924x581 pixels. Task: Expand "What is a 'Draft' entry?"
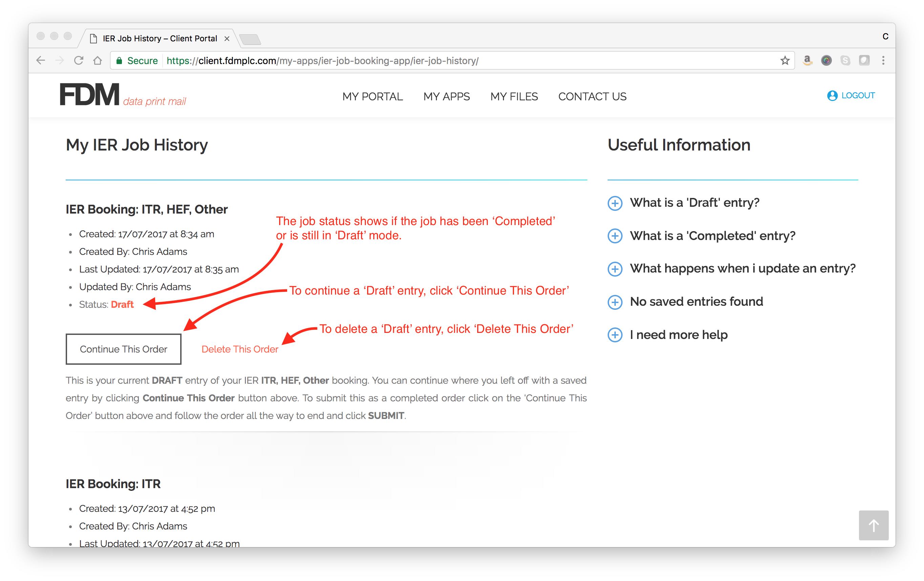(615, 203)
